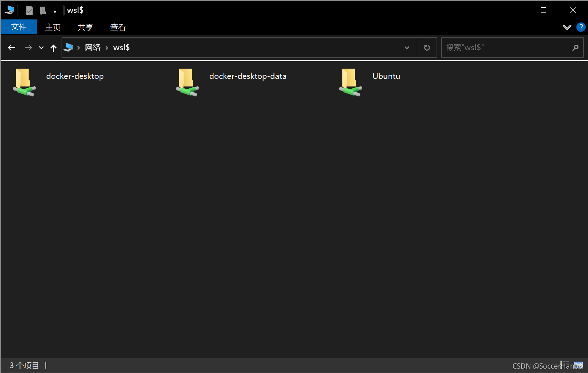Open the recent locations dropdown arrow

click(x=41, y=48)
